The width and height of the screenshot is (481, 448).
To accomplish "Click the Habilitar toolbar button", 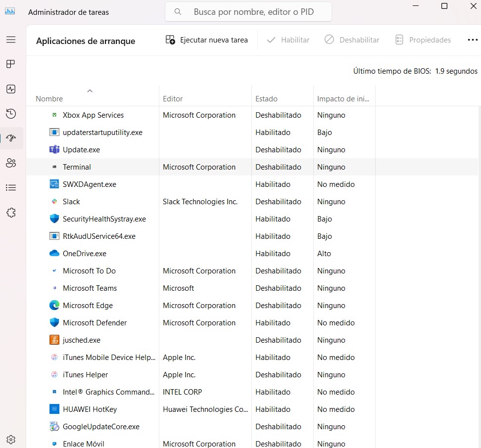I will click(x=288, y=40).
